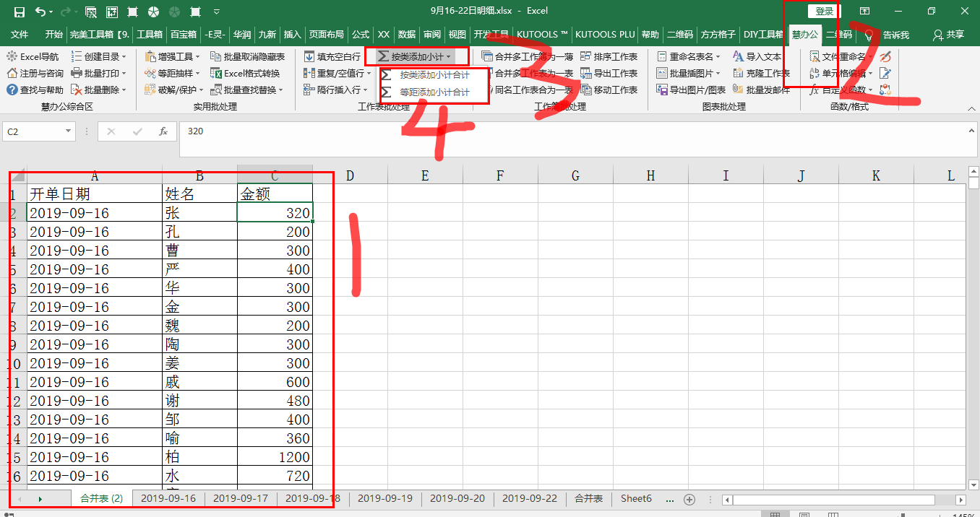Click the horizontal scrollbar right arrow
Viewport: 980px width, 517px height.
coord(960,500)
